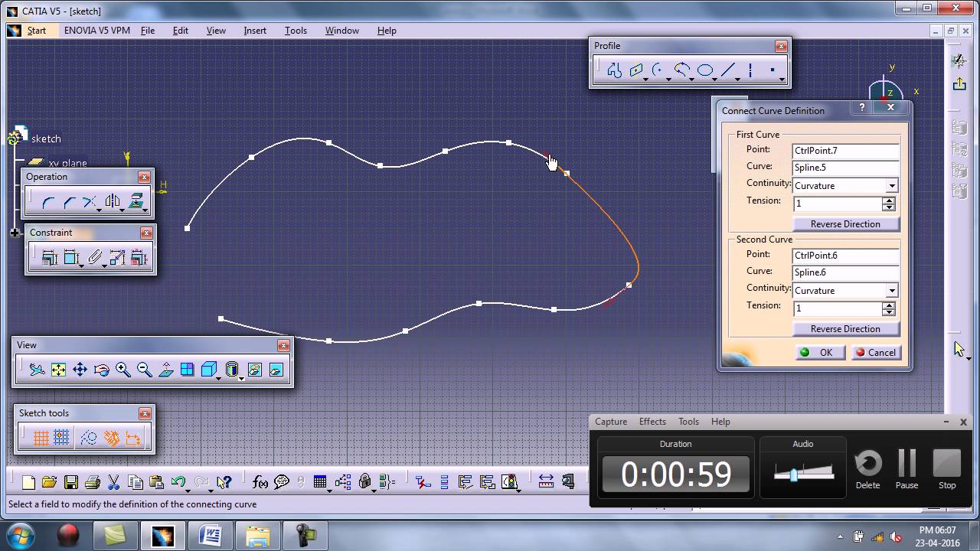This screenshot has width=980, height=551.
Task: Toggle Dimensional Constraints in Sketch tools
Action: tap(133, 438)
